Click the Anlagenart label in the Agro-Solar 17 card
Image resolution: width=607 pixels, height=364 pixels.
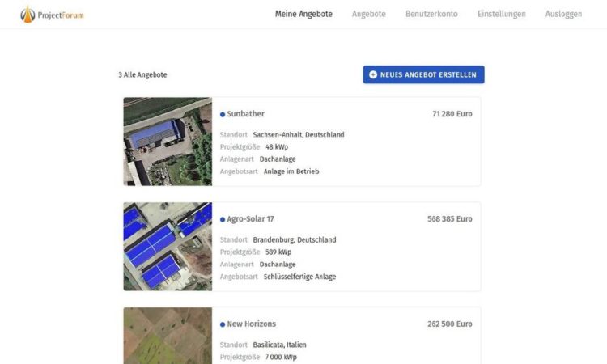236,265
